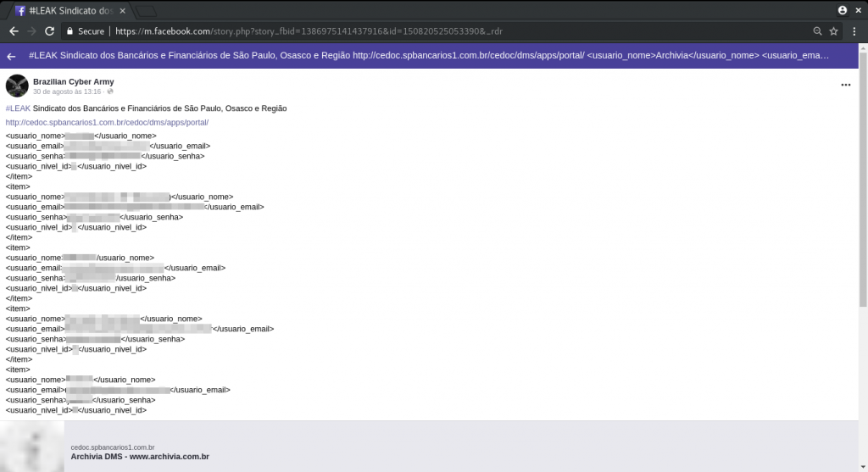Viewport: 868px width, 472px height.
Task: Click Brazilian Cyber Army page name
Action: tap(74, 81)
